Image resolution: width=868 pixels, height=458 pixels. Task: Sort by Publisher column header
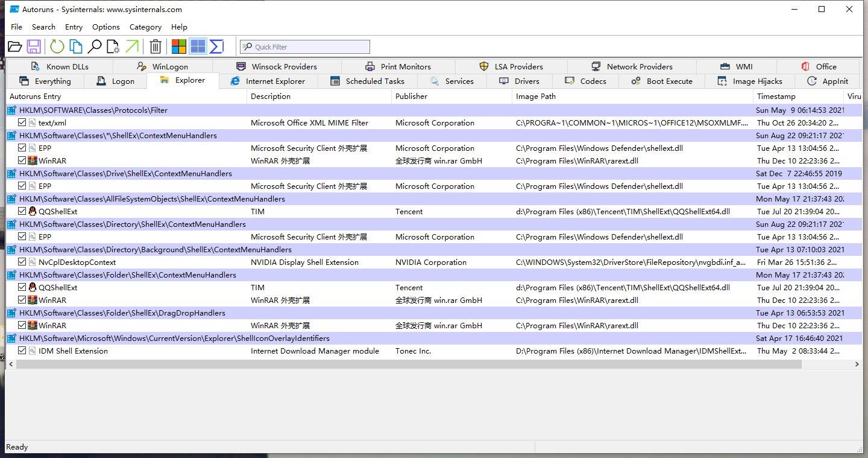click(452, 97)
